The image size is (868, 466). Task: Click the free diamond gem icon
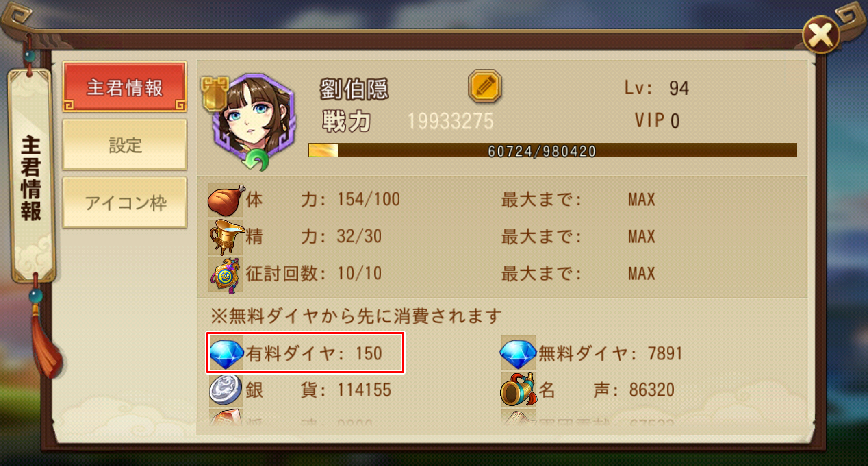tap(518, 353)
